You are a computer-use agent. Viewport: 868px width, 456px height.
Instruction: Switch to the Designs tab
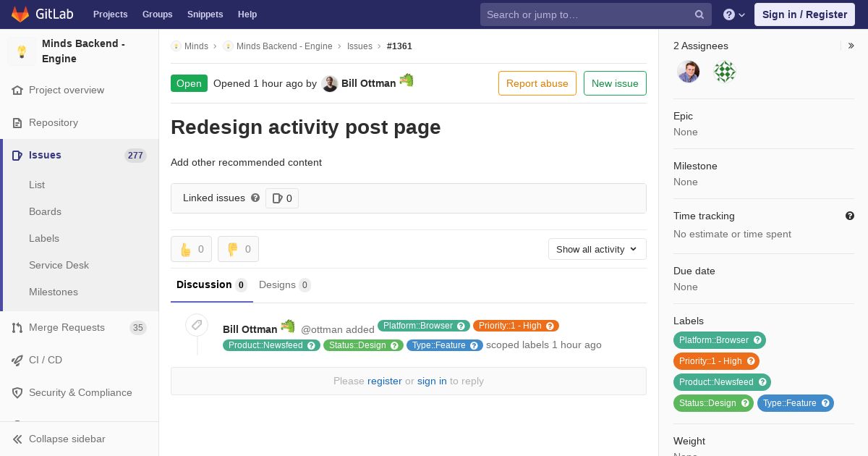tap(285, 284)
